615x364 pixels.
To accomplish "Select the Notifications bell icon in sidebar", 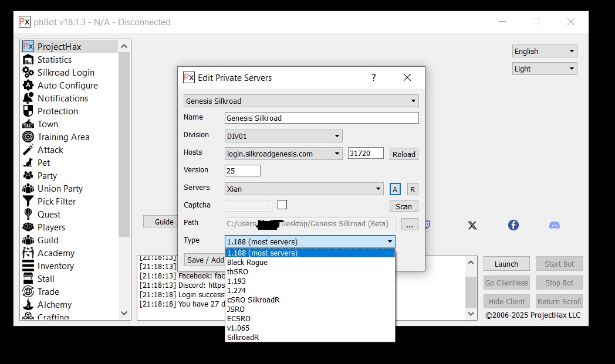I will point(28,98).
